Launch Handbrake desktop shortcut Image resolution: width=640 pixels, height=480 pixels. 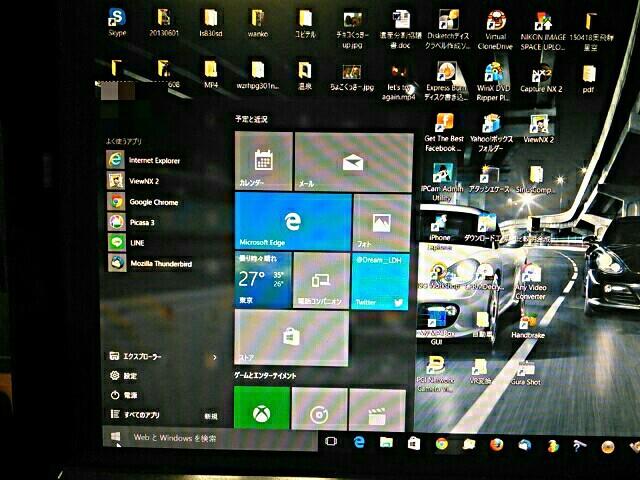click(x=528, y=326)
